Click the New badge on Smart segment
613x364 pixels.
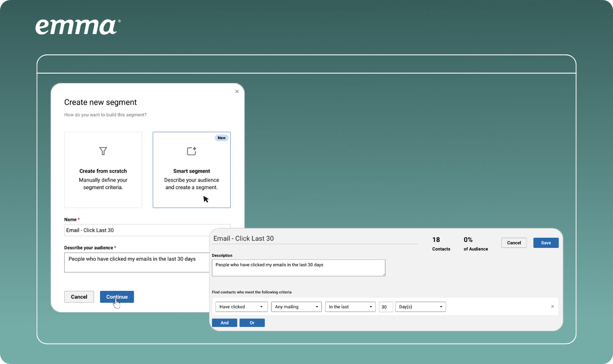coord(221,138)
